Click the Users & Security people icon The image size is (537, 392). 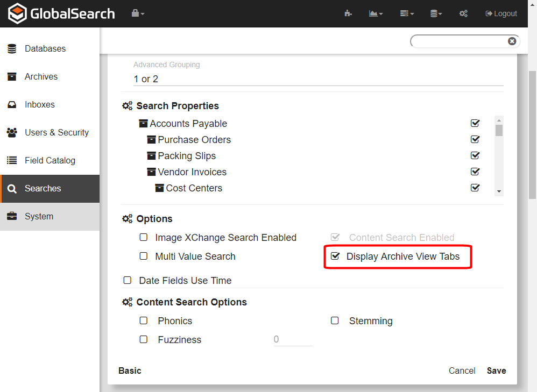[12, 132]
